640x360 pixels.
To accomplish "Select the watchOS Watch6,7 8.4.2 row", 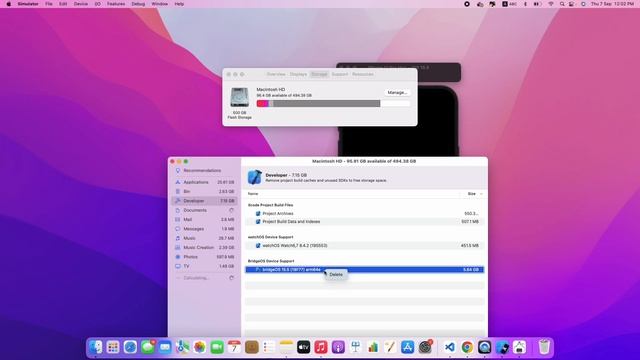I will (364, 246).
